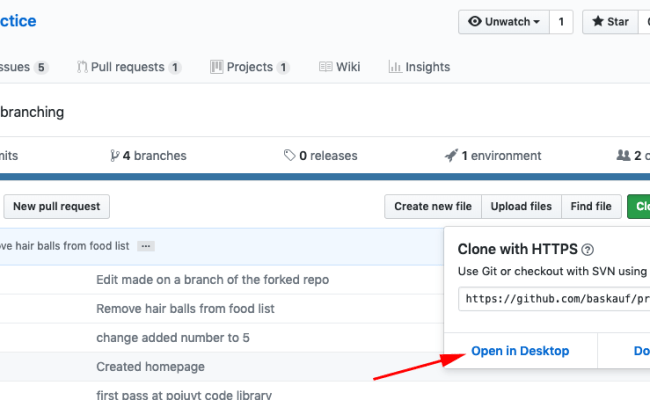Viewport: 650px width, 400px height.
Task: Open the Issues tab
Action: 23,67
